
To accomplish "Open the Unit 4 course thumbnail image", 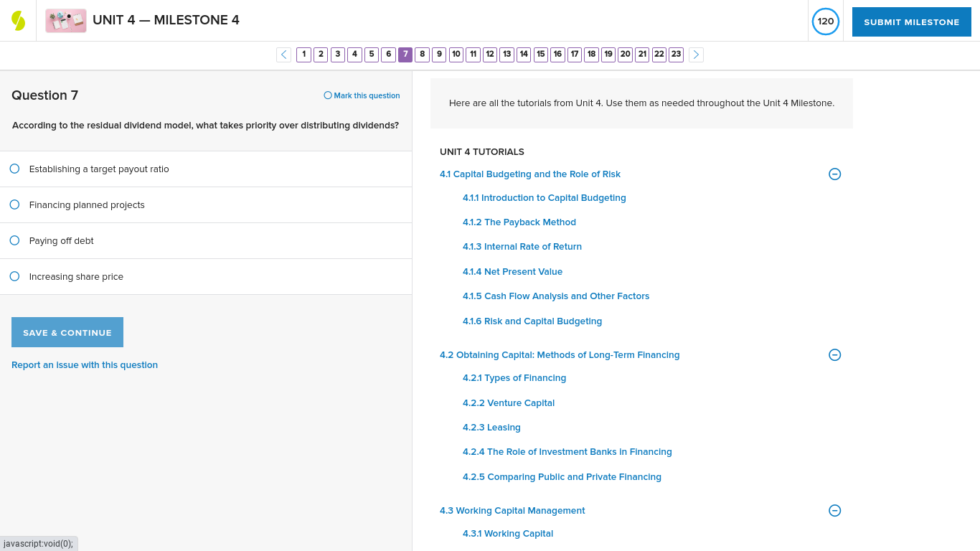I will pos(65,20).
